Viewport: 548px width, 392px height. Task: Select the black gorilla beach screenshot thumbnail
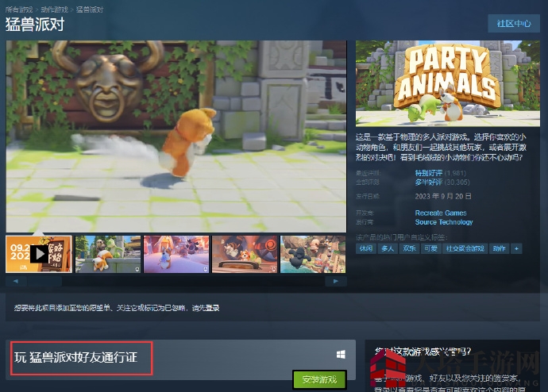click(313, 254)
